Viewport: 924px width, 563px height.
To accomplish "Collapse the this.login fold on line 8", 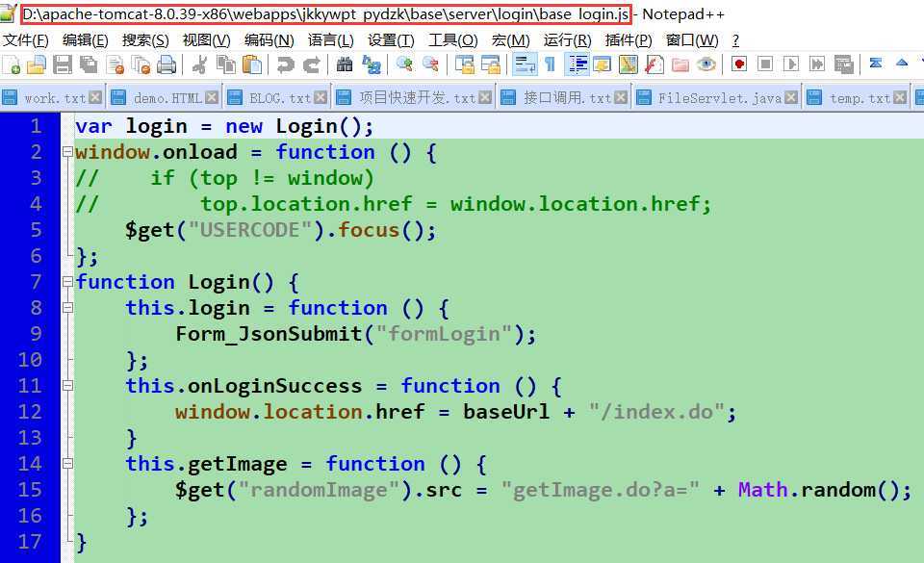I will pyautogui.click(x=67, y=307).
